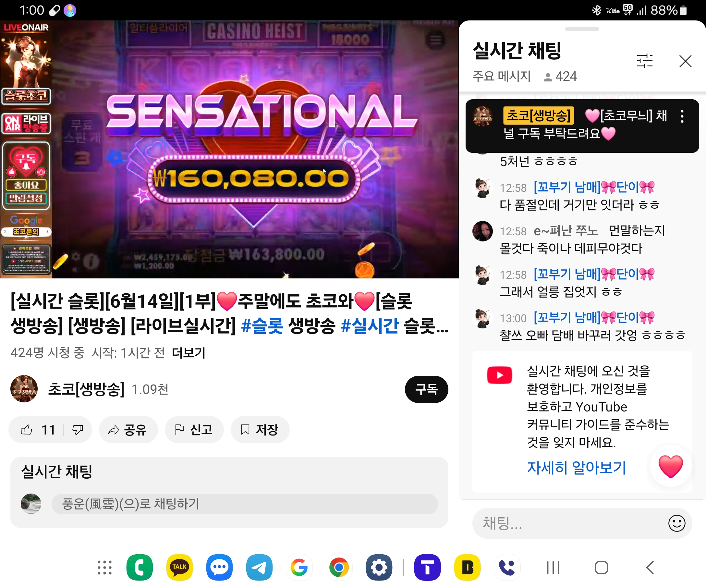Open the app drawer grid icon
706x588 pixels.
[104, 568]
